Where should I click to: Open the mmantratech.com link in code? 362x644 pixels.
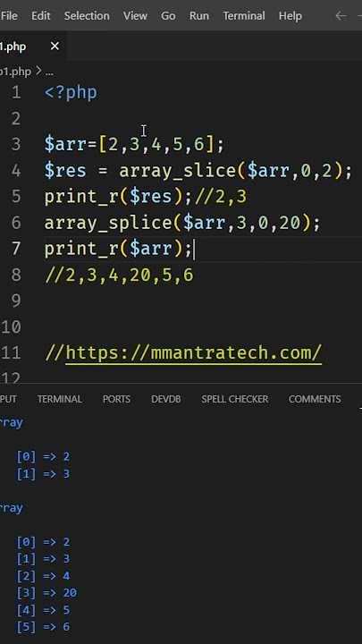click(x=194, y=352)
